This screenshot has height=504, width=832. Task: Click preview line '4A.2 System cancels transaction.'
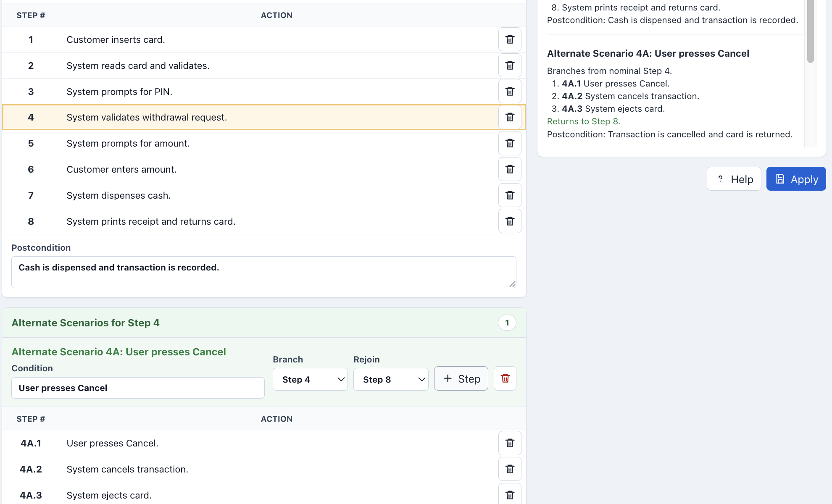pyautogui.click(x=630, y=96)
